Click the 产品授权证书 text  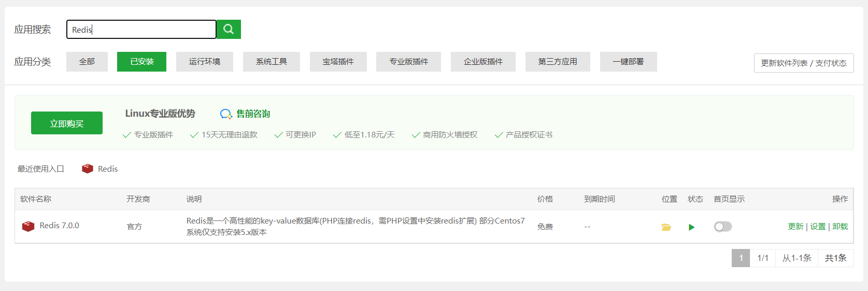tap(529, 135)
